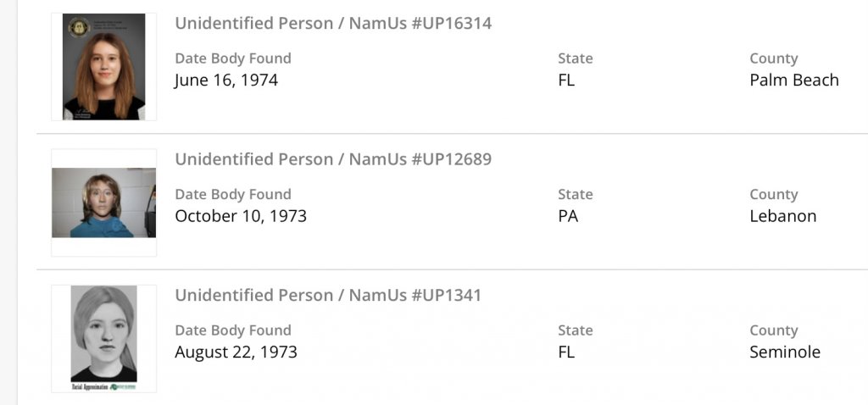Select the date October 10, 1973
Viewport: 868px width, 405px height.
[241, 216]
